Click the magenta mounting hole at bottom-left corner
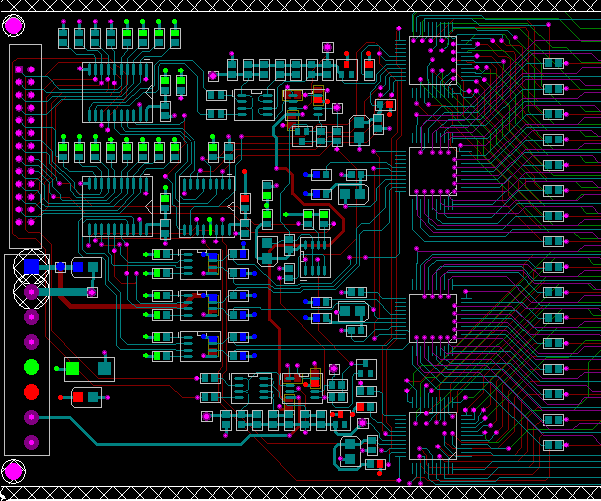 tap(13, 470)
